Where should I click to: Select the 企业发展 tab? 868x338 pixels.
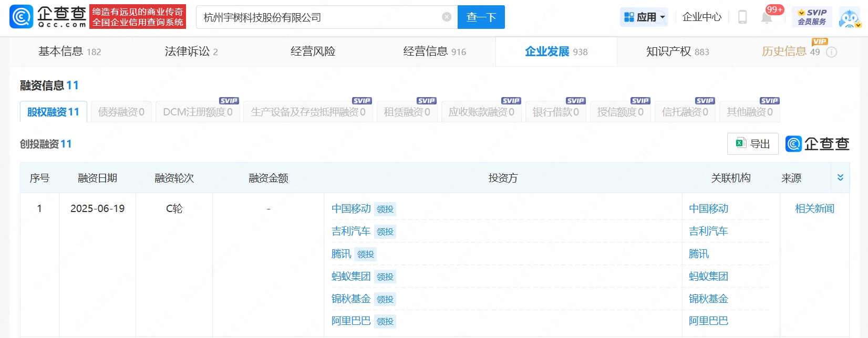click(556, 51)
